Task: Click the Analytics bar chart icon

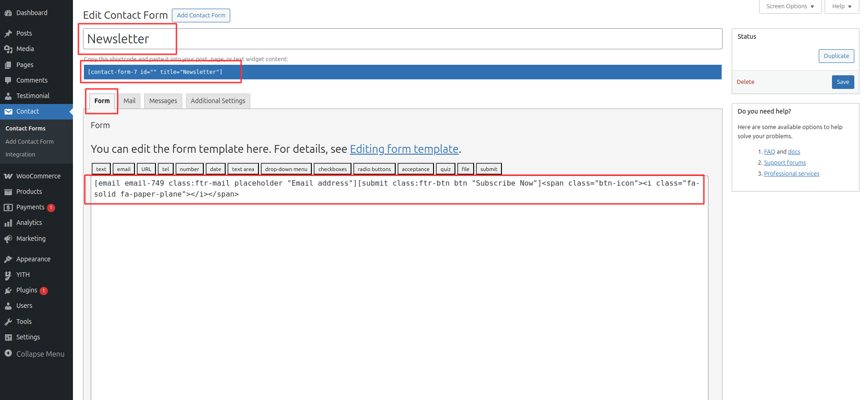Action: [8, 223]
